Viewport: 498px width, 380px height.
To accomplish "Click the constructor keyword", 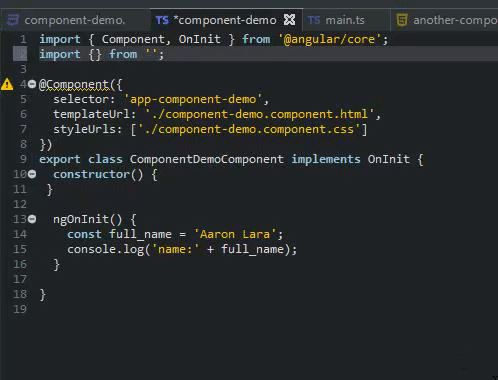I will point(91,174).
